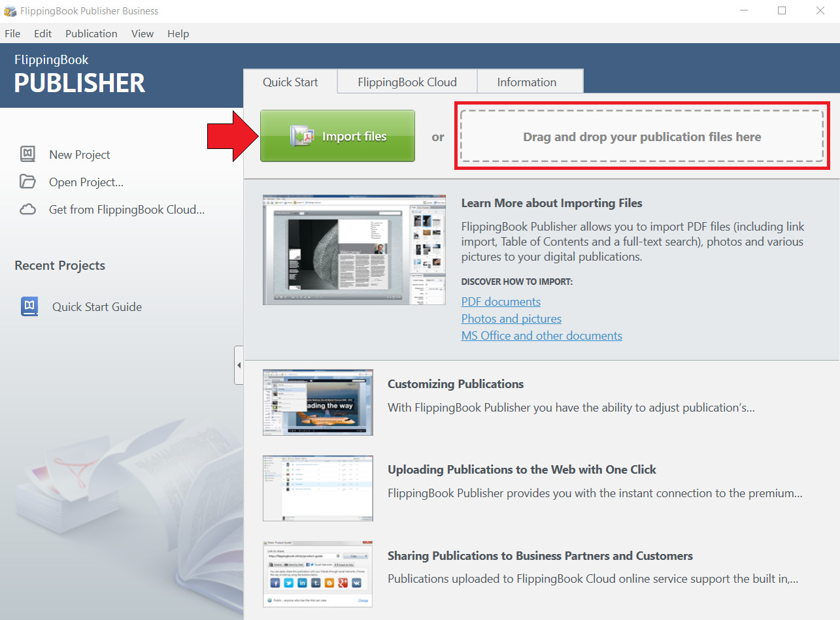Click the Uploading Publications thumbnail
This screenshot has height=620, width=840.
tap(318, 488)
